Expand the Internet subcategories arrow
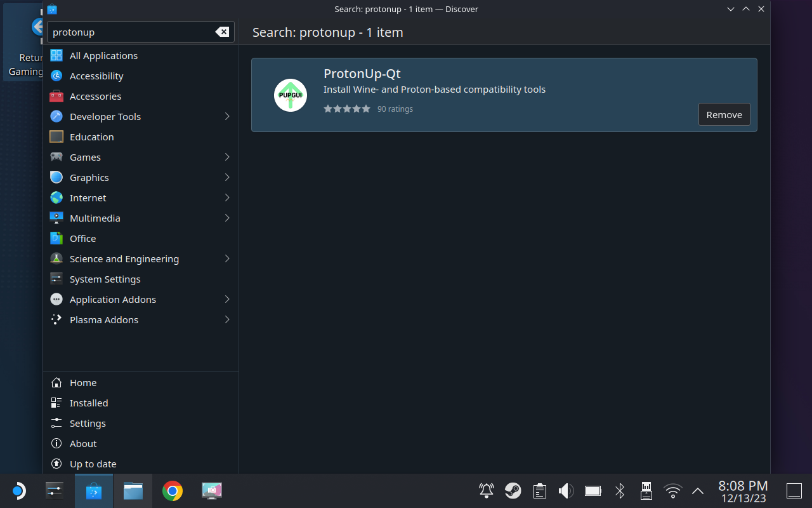Screen dimensions: 812x508 pyautogui.click(x=227, y=197)
